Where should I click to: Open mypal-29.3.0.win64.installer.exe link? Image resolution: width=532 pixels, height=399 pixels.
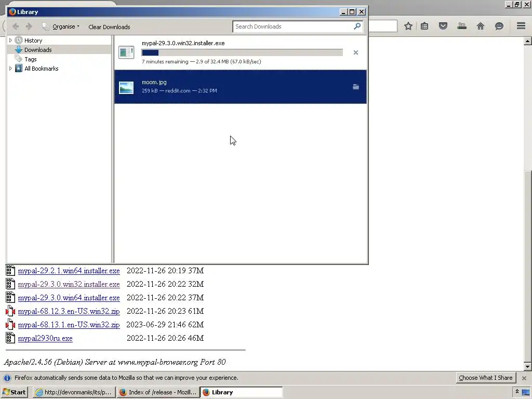coord(69,298)
